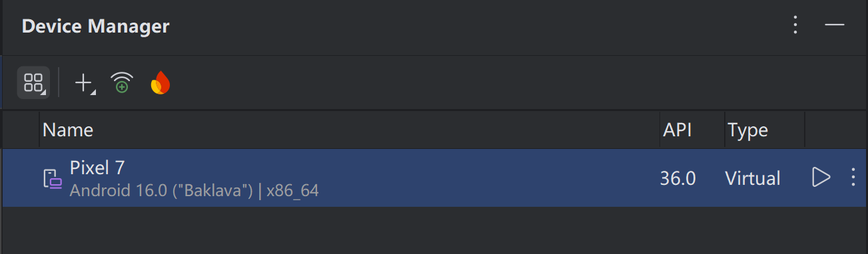
Task: Open Device Manager panel options menu
Action: pyautogui.click(x=795, y=26)
